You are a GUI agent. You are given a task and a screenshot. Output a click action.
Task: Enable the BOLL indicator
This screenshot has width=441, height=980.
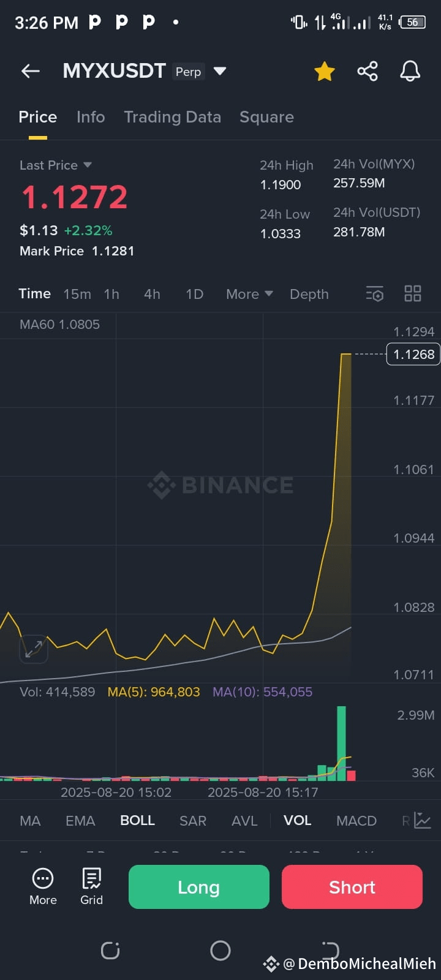pyautogui.click(x=137, y=820)
